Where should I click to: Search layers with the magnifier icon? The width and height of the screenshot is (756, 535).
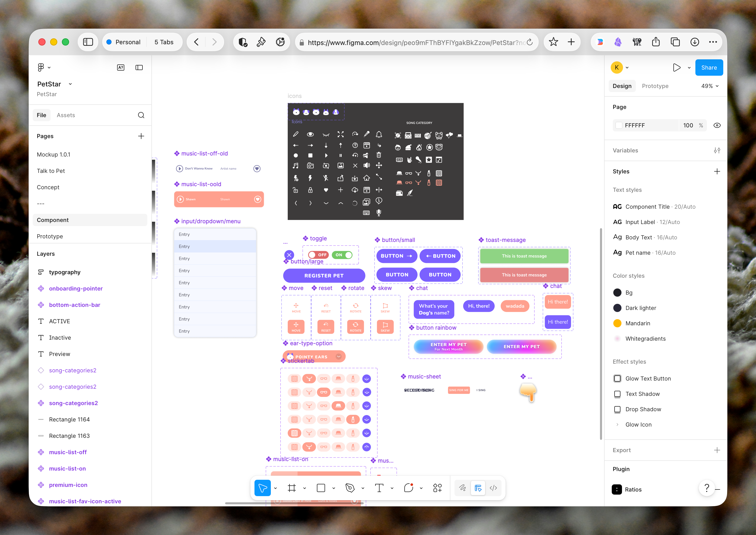(x=141, y=115)
